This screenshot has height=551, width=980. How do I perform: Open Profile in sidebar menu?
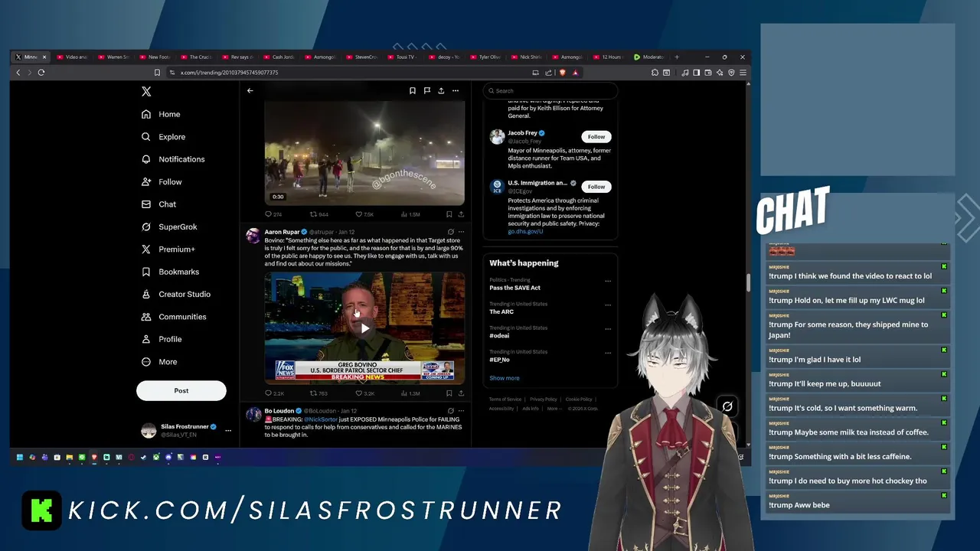[162, 339]
